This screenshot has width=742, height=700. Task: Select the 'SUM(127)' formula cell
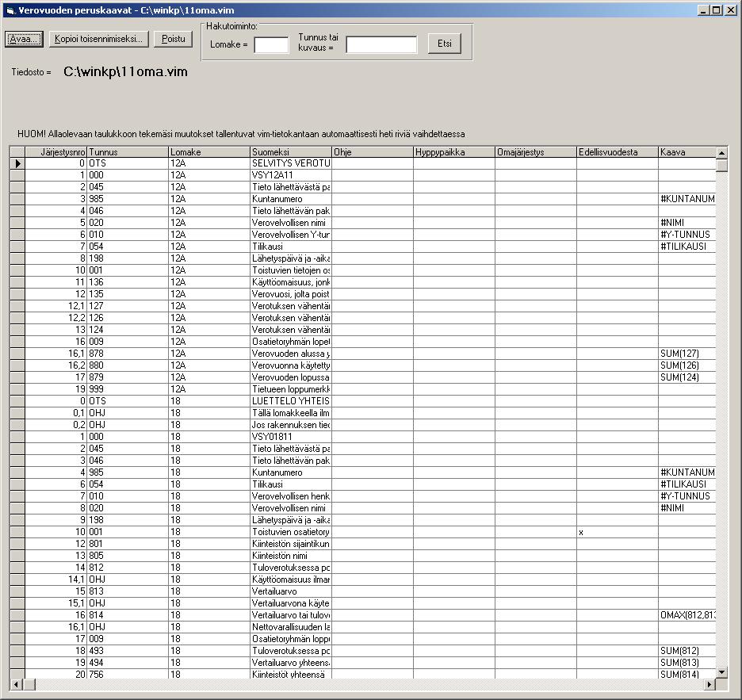687,354
